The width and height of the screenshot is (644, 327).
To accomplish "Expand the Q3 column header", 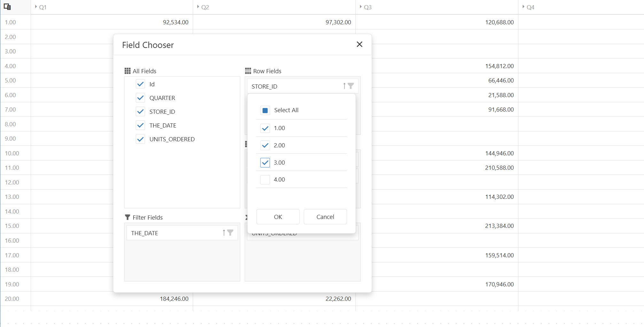I will click(x=361, y=7).
